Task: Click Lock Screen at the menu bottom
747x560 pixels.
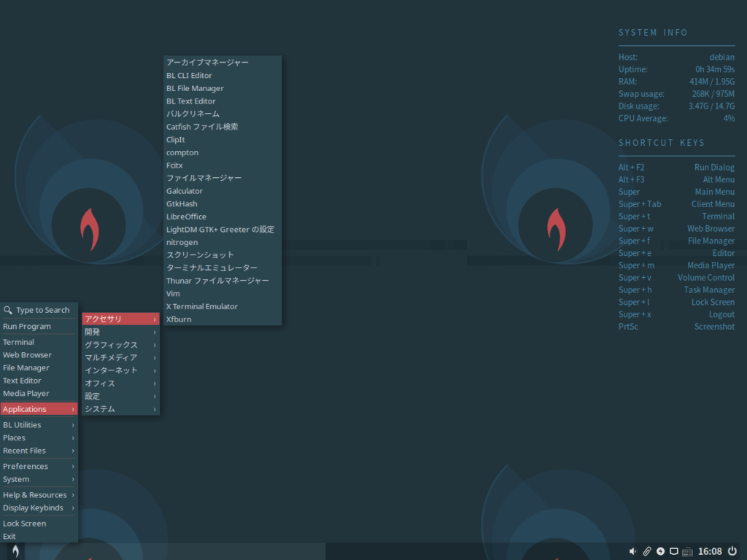Action: click(x=24, y=523)
